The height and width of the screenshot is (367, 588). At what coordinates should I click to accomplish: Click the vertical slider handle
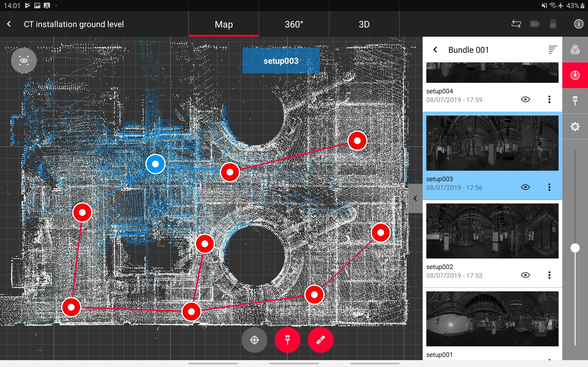pos(575,248)
